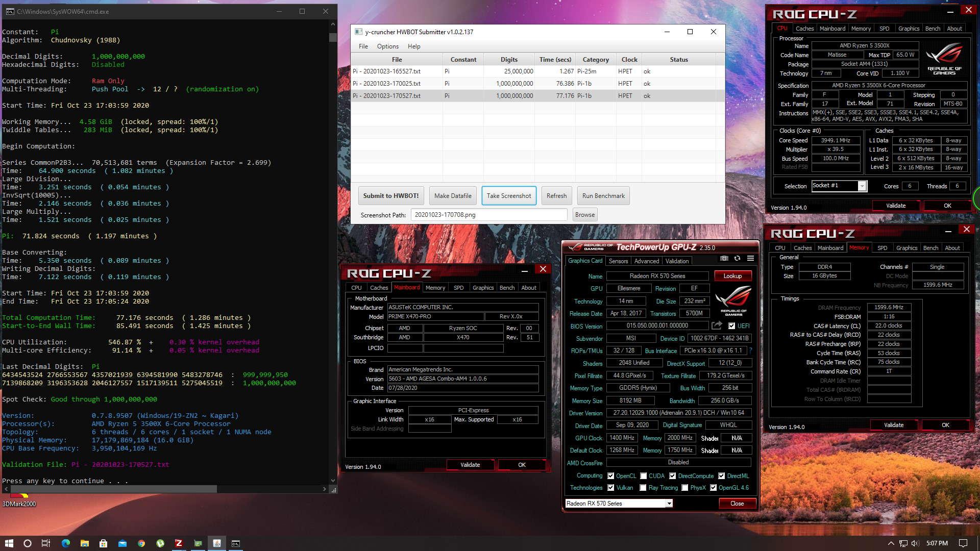The image size is (980, 551).
Task: Click the cmd horizontal scrollbar thumb
Action: pos(113,489)
